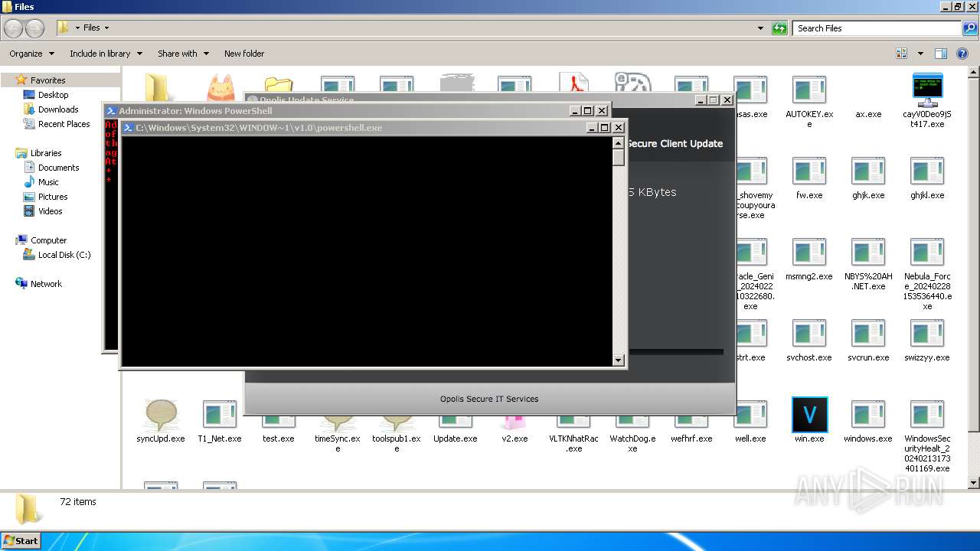This screenshot has height=551, width=980.
Task: Select the Update.exe file label
Action: 456,439
